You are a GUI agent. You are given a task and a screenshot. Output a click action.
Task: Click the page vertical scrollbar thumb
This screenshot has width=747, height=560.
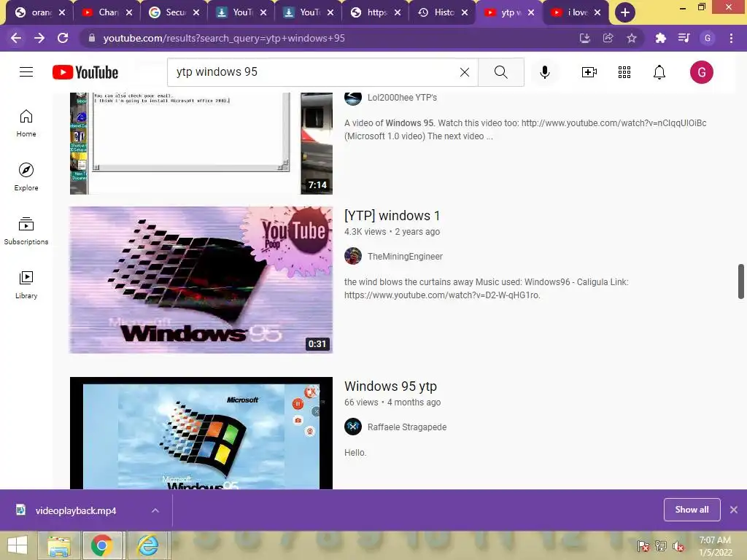(741, 281)
